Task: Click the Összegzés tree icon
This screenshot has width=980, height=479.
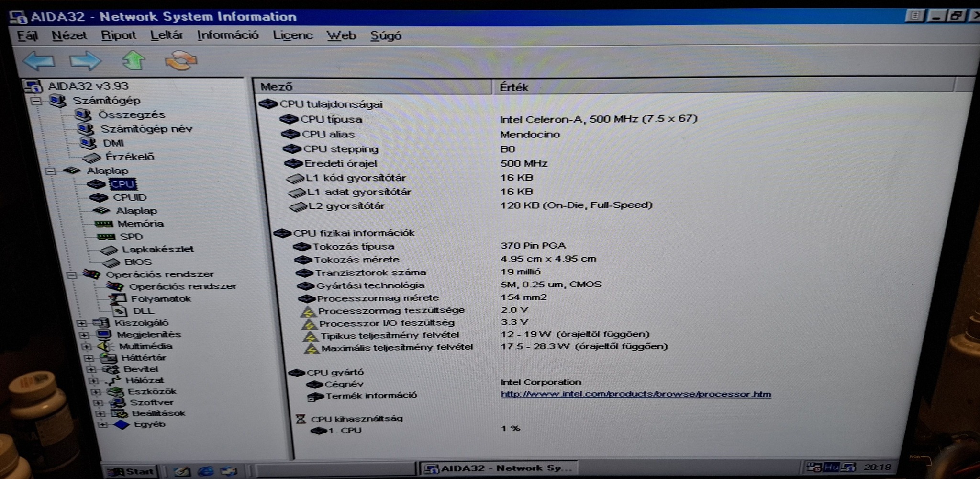Action: [x=82, y=114]
